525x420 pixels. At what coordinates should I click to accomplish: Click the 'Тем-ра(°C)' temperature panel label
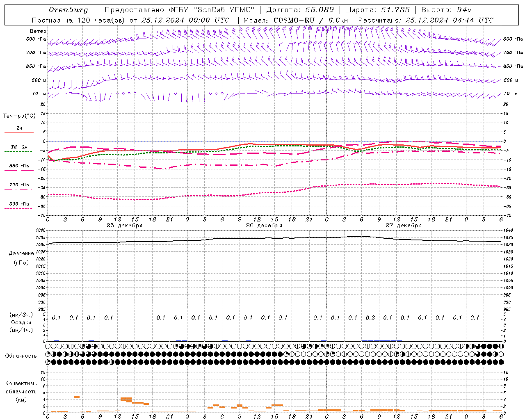pos(19,116)
